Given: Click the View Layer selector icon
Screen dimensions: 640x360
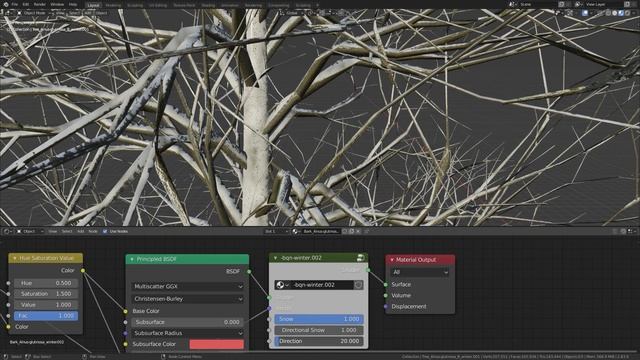Looking at the screenshot, I should pos(578,4).
